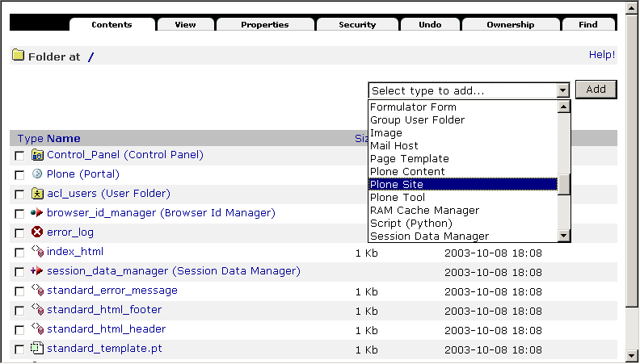Viewport: 640px width, 364px height.
Task: Click the red error_log icon
Action: pyautogui.click(x=37, y=232)
